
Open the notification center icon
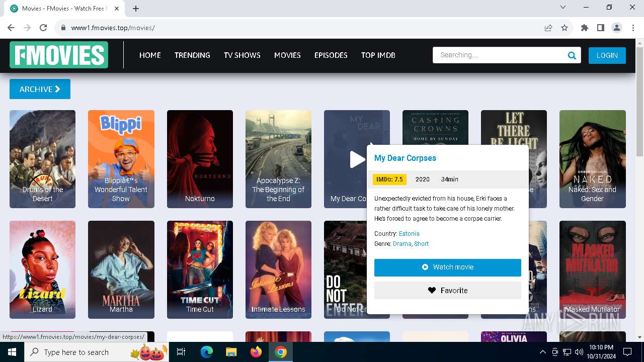[x=627, y=352]
